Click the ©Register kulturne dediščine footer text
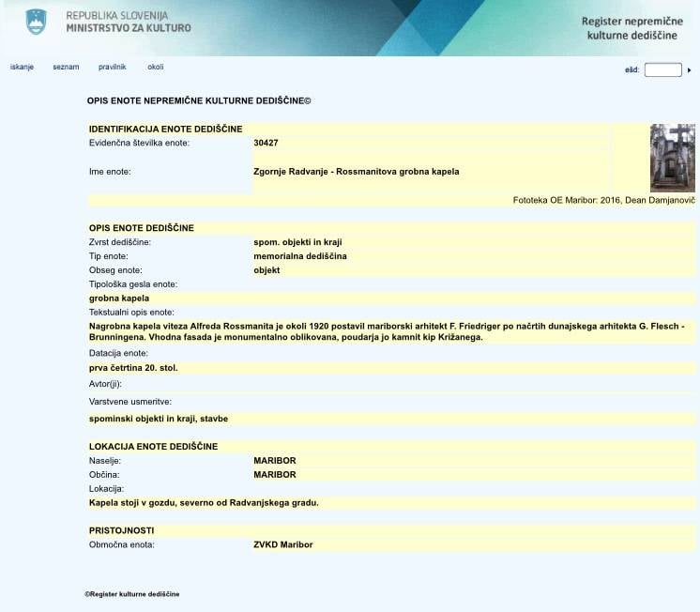Viewport: 700px width, 612px height. (131, 594)
